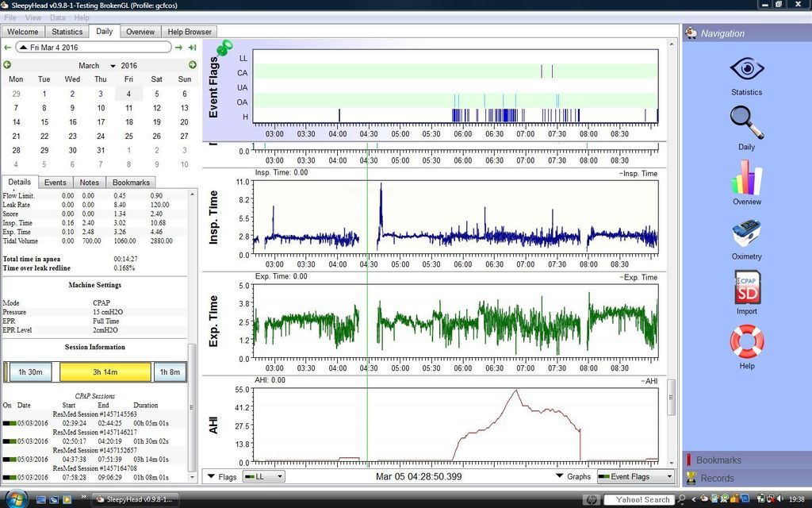
Task: Select the 1h 8m session bar segment
Action: 170,371
